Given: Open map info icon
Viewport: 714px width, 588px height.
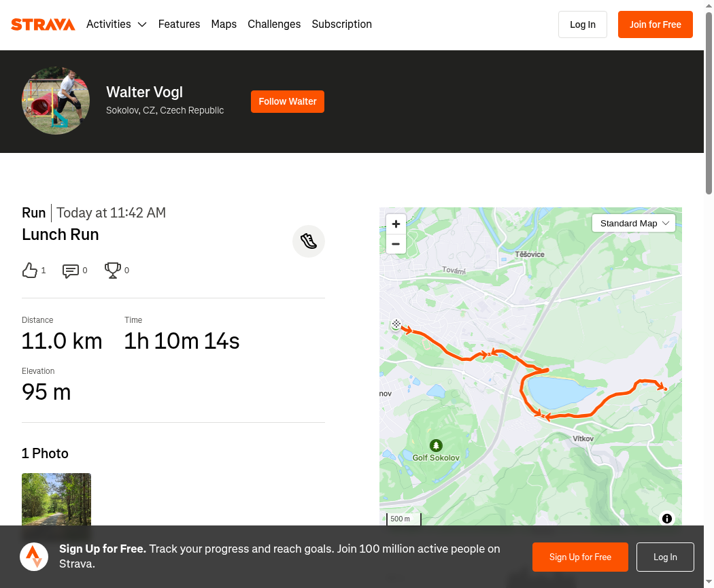Looking at the screenshot, I should [x=666, y=519].
